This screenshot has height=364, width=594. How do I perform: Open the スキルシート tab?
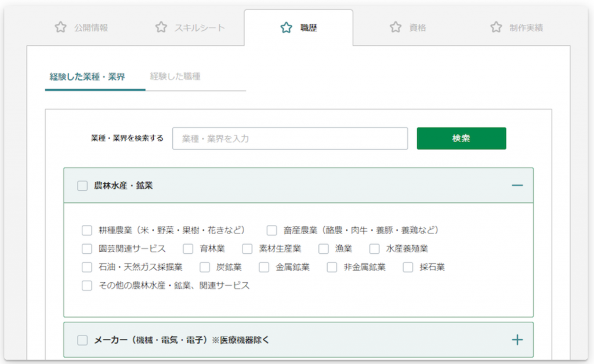[190, 28]
